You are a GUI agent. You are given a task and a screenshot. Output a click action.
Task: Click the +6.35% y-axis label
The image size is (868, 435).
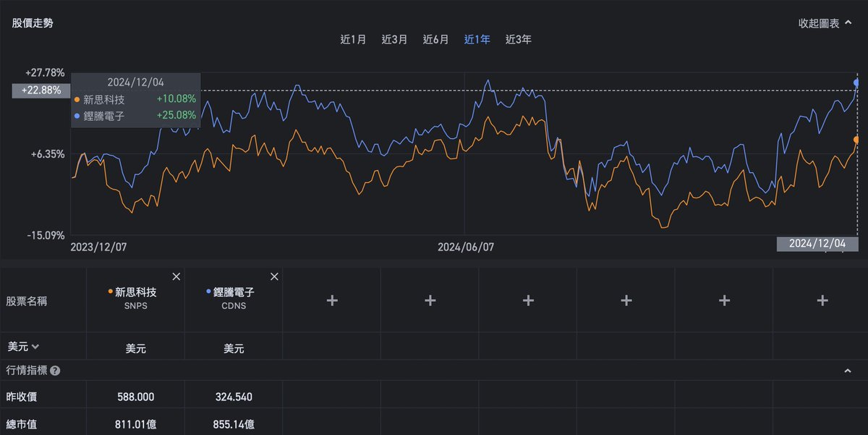pos(48,154)
